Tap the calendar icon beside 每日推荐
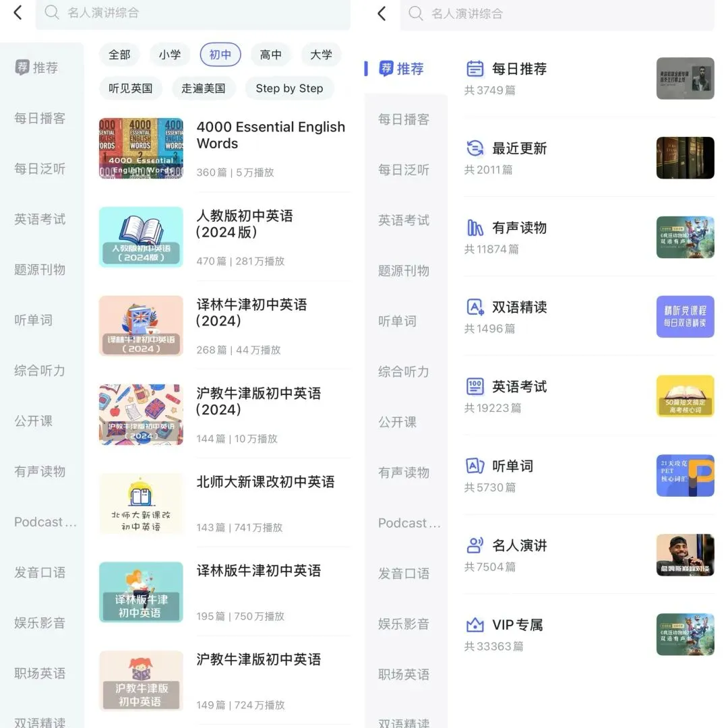The width and height of the screenshot is (728, 728). 475,69
